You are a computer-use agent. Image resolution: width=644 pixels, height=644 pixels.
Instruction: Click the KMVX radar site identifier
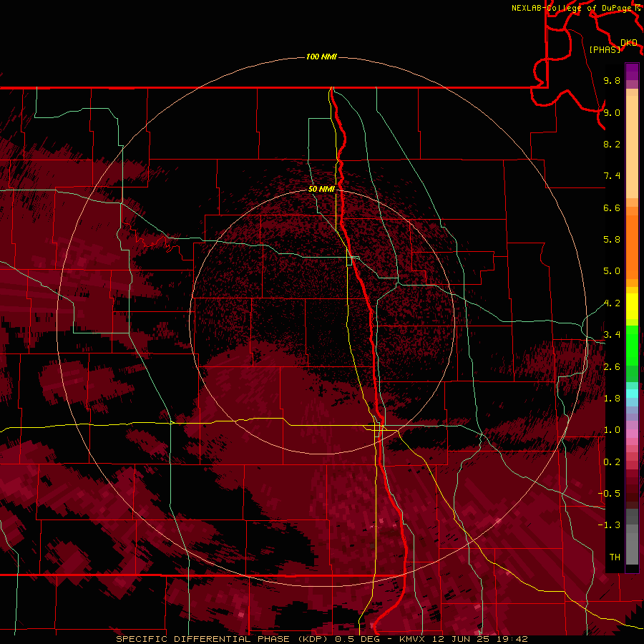[413, 639]
